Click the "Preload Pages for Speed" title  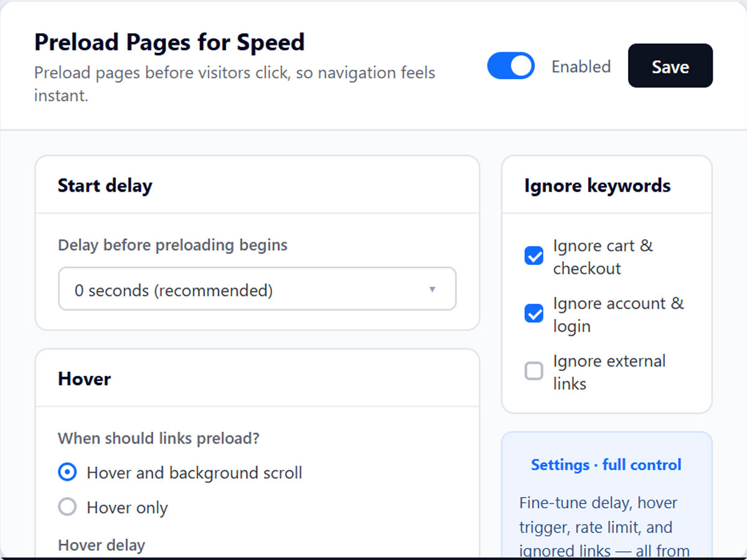point(169,42)
